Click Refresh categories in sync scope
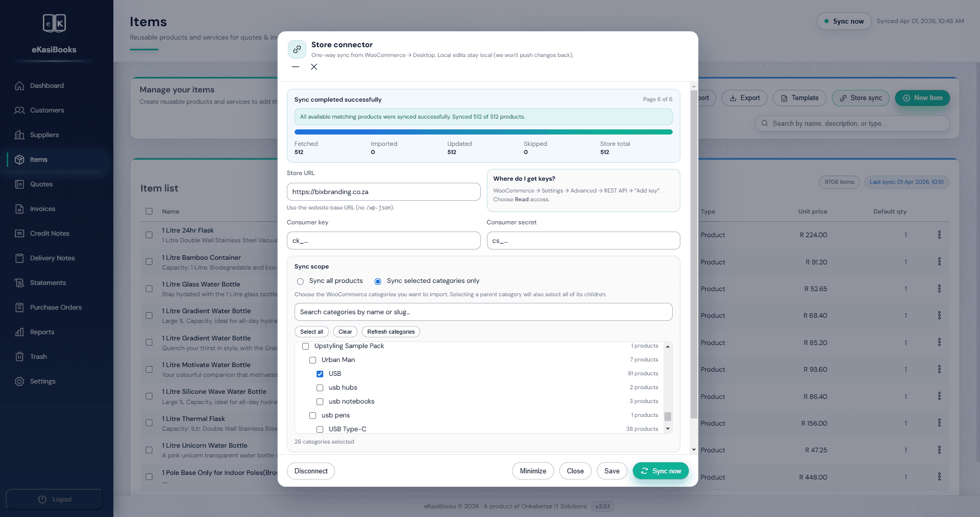980x517 pixels. [x=390, y=332]
